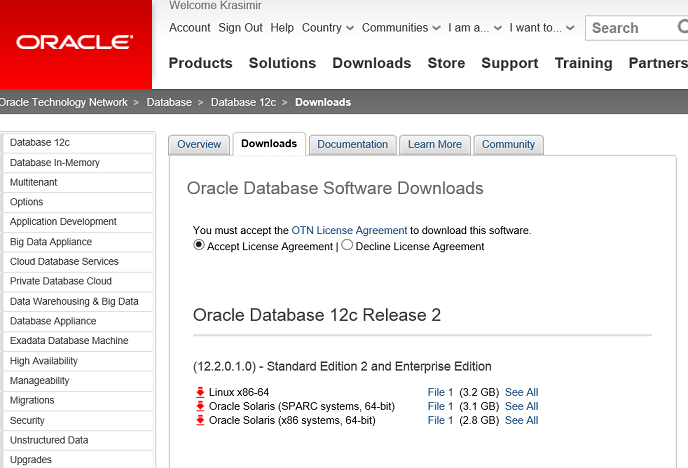Click See All for Solaris SPARC systems
This screenshot has height=468, width=688.
pos(521,406)
